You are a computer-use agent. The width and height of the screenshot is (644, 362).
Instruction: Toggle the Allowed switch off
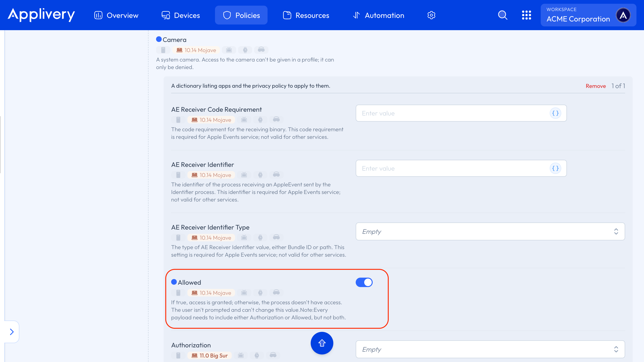[x=364, y=283]
